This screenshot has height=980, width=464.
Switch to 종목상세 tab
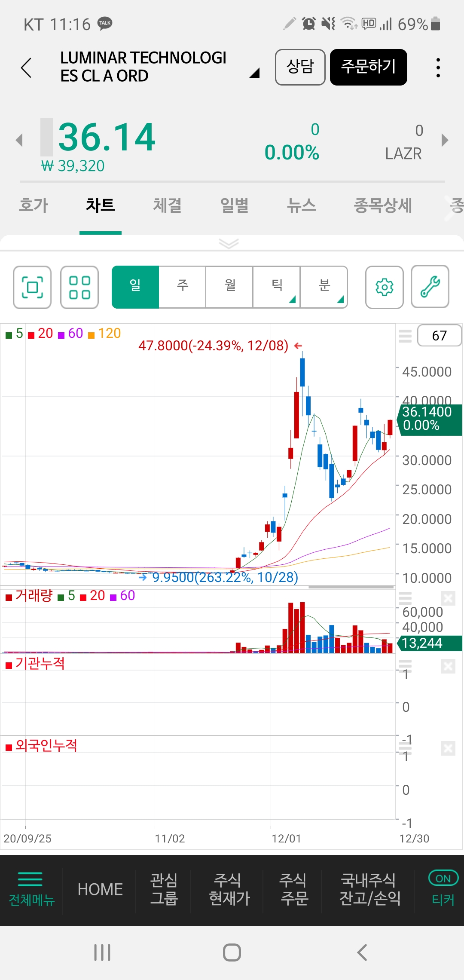(383, 205)
